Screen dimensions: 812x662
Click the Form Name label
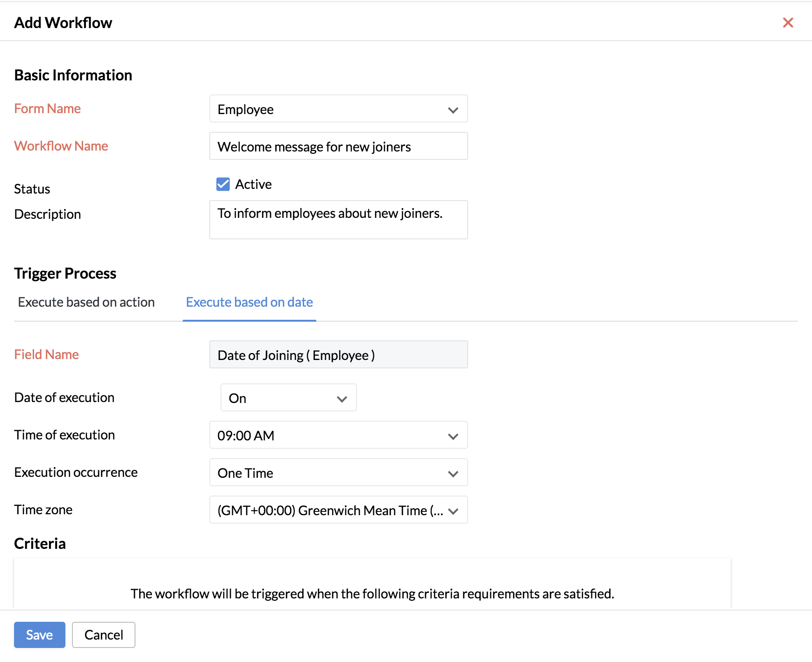coord(47,108)
